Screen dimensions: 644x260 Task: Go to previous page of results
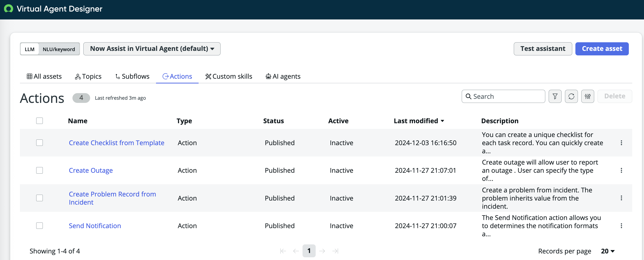[x=296, y=251]
